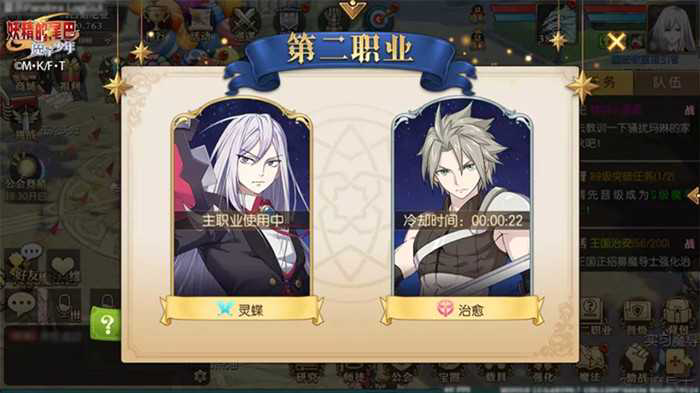Image resolution: width=700 pixels, height=393 pixels.
Task: Expand the golden down-arrow at top center
Action: [x=352, y=9]
